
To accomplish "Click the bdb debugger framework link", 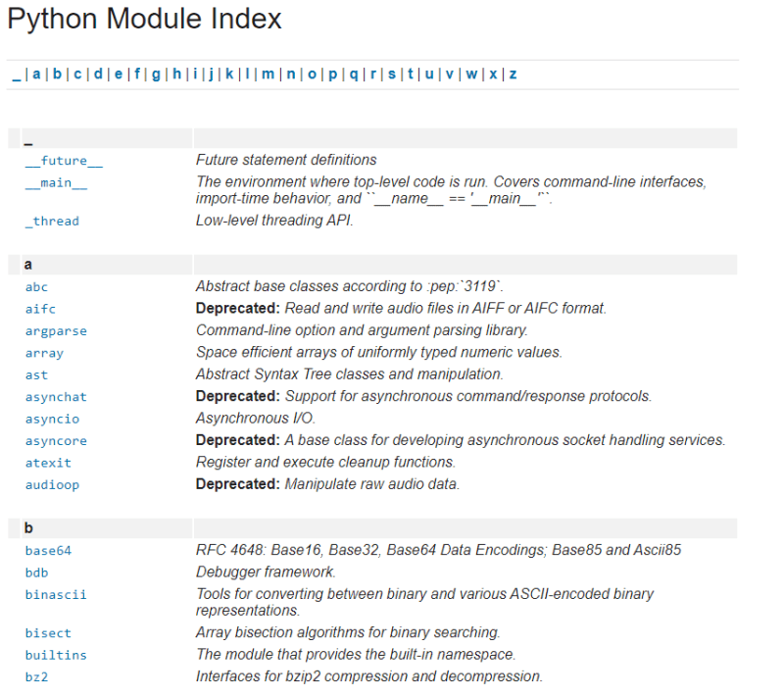I will click(35, 572).
